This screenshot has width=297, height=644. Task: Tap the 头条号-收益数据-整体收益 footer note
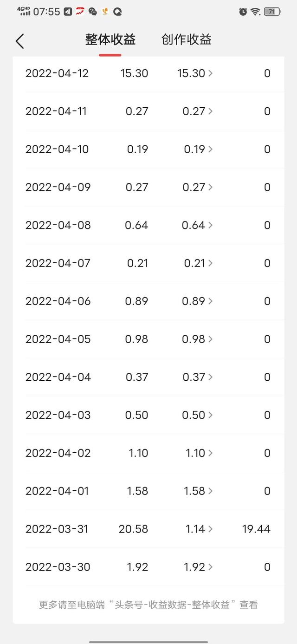pyautogui.click(x=148, y=605)
